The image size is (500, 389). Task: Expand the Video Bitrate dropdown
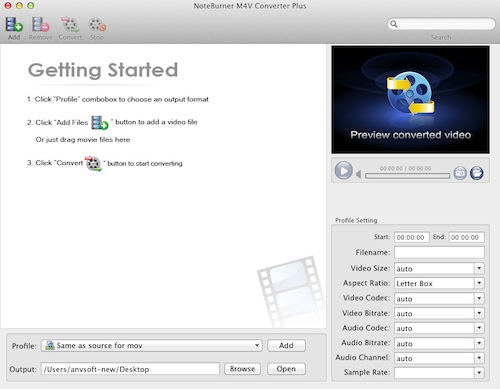[x=479, y=313]
